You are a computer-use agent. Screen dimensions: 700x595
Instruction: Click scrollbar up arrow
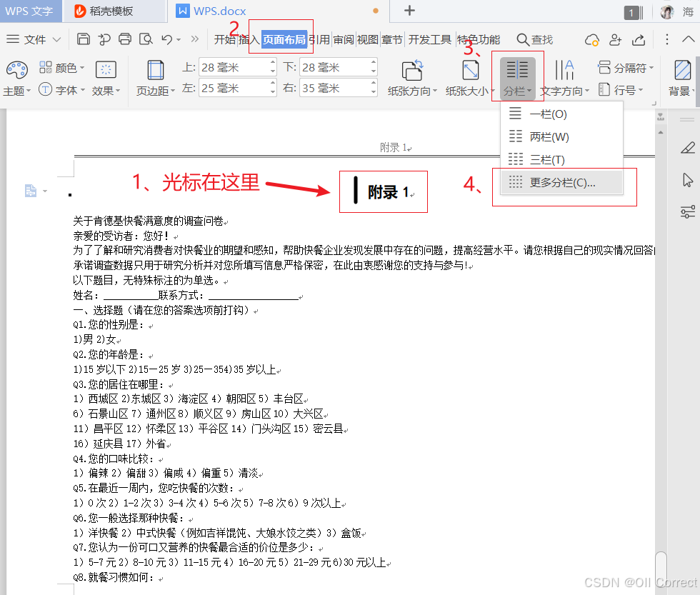pyautogui.click(x=661, y=132)
